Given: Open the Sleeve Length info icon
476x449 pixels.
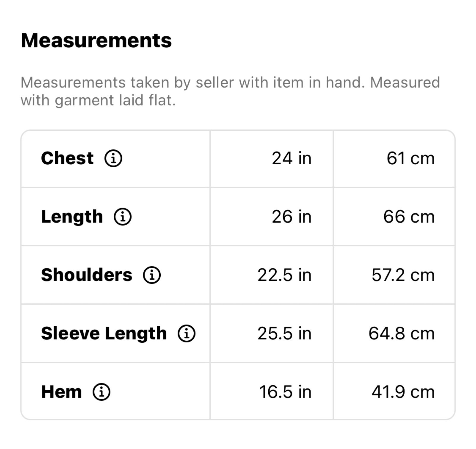Looking at the screenshot, I should tap(186, 333).
